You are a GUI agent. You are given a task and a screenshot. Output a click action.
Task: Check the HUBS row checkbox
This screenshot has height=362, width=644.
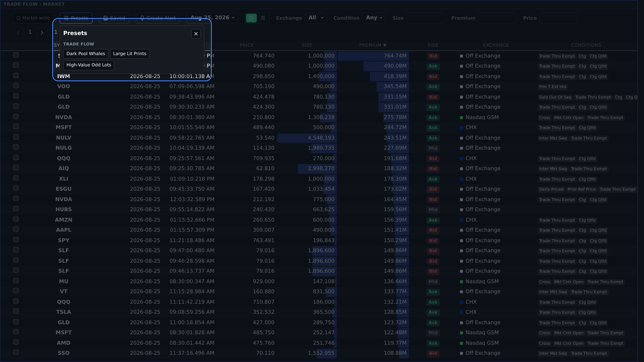tap(16, 209)
